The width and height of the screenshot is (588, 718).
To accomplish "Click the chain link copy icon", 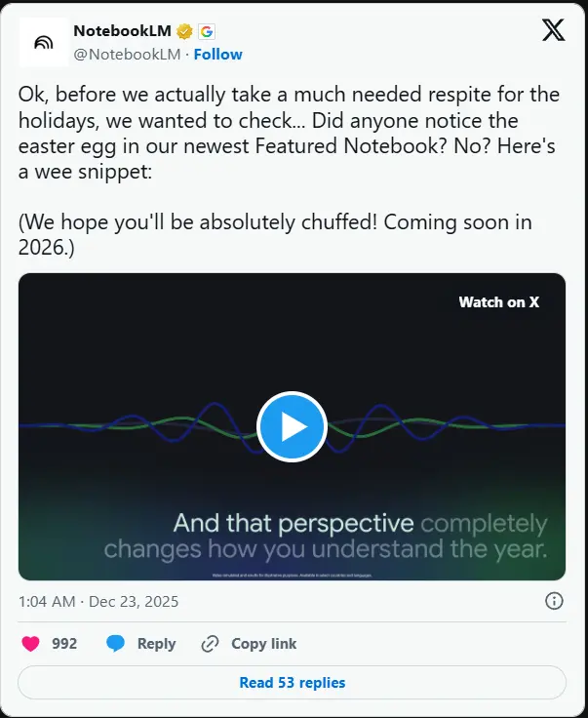I will tap(210, 644).
